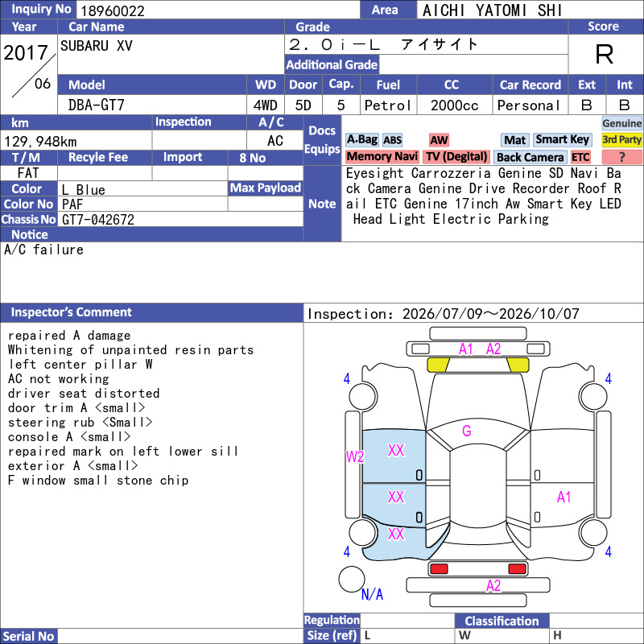
Task: Click the TV (Degital) badge
Action: tap(456, 156)
